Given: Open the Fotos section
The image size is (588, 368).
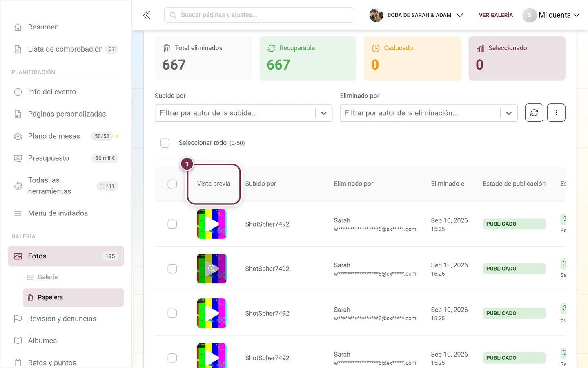Looking at the screenshot, I should click(x=66, y=256).
